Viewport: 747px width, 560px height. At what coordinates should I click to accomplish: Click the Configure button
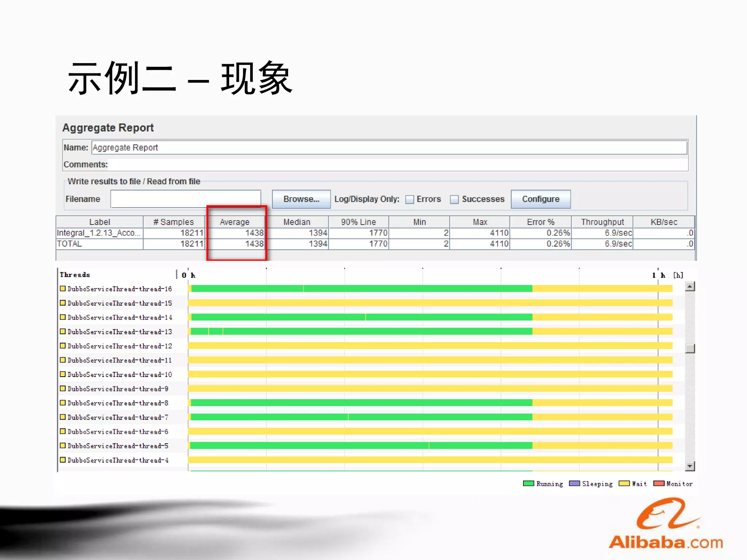(541, 199)
